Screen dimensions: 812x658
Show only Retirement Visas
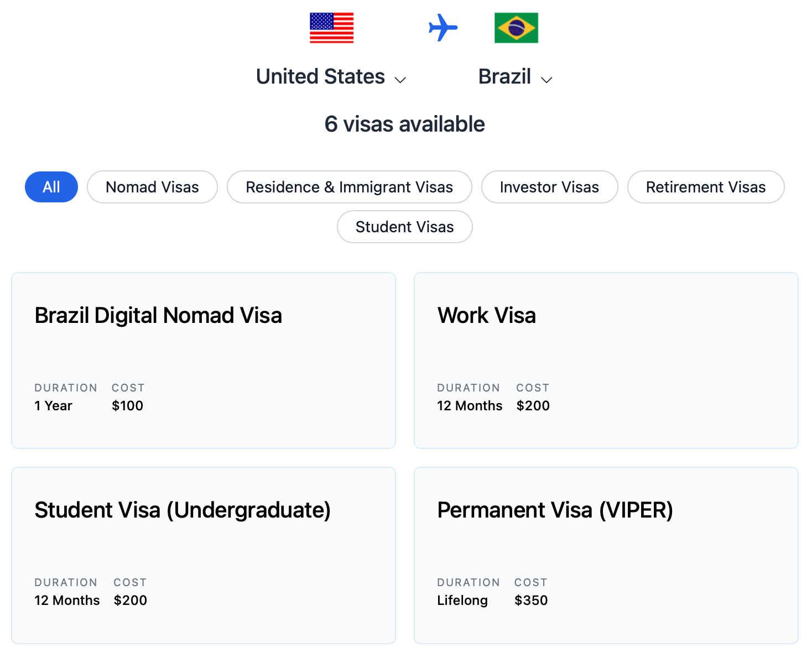[x=706, y=187]
